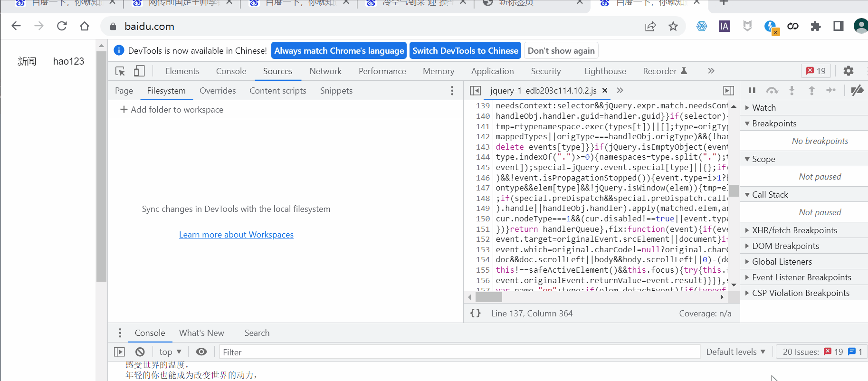Image resolution: width=868 pixels, height=381 pixels.
Task: Open DevTools settings gear
Action: pyautogui.click(x=849, y=71)
